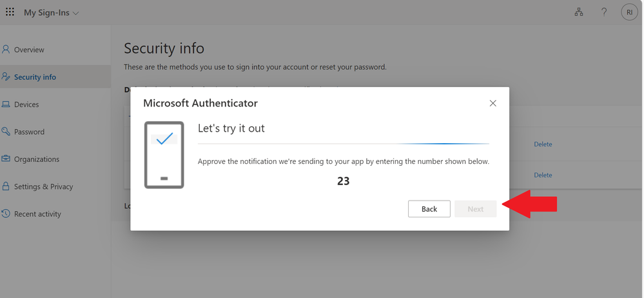Close the Microsoft Authenticator dialog
The height and width of the screenshot is (298, 644).
click(493, 103)
